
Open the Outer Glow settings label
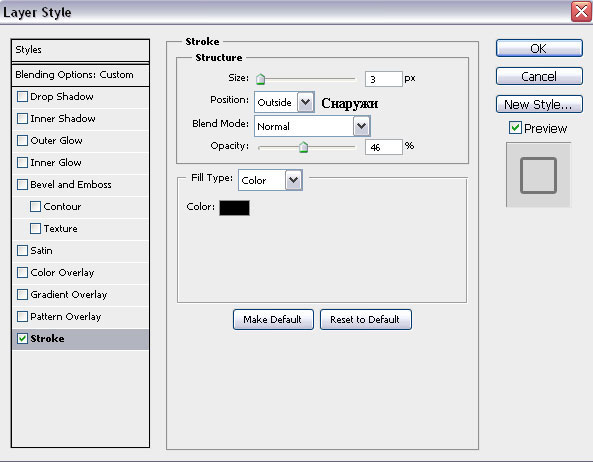56,141
